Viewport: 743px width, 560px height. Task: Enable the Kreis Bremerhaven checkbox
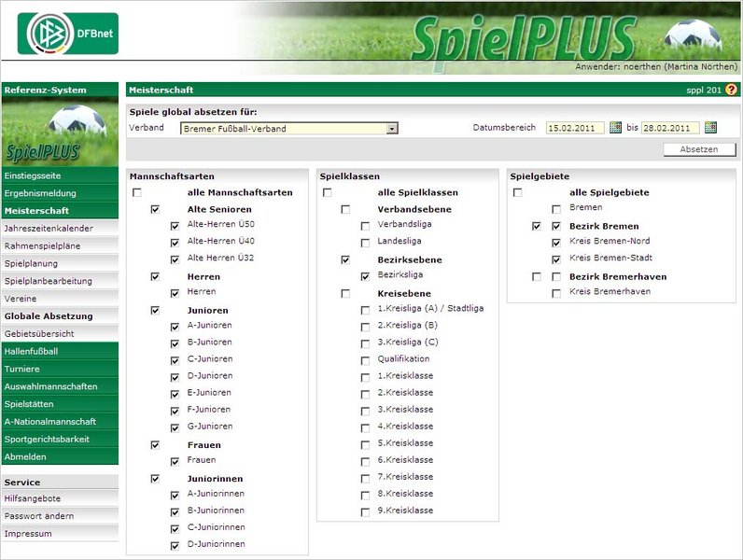click(556, 294)
